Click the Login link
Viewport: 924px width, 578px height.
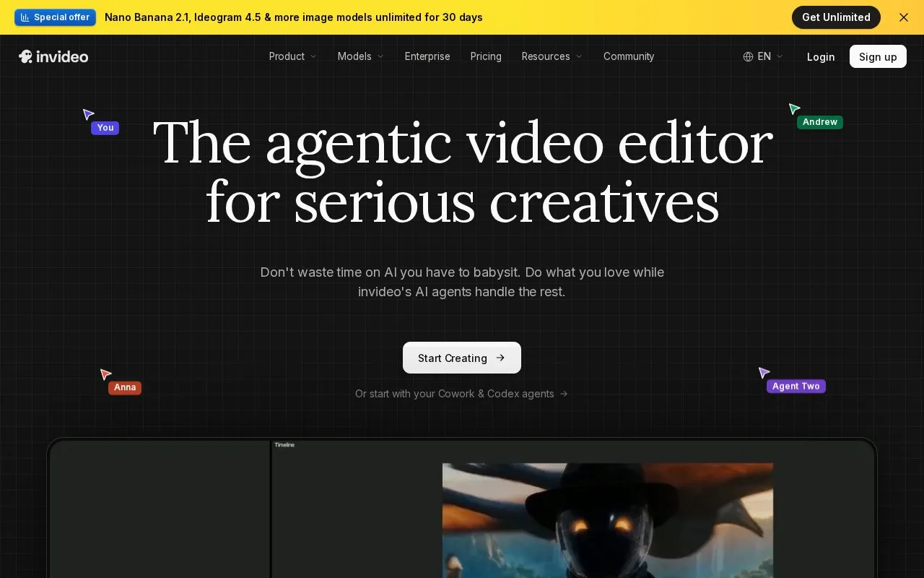821,56
